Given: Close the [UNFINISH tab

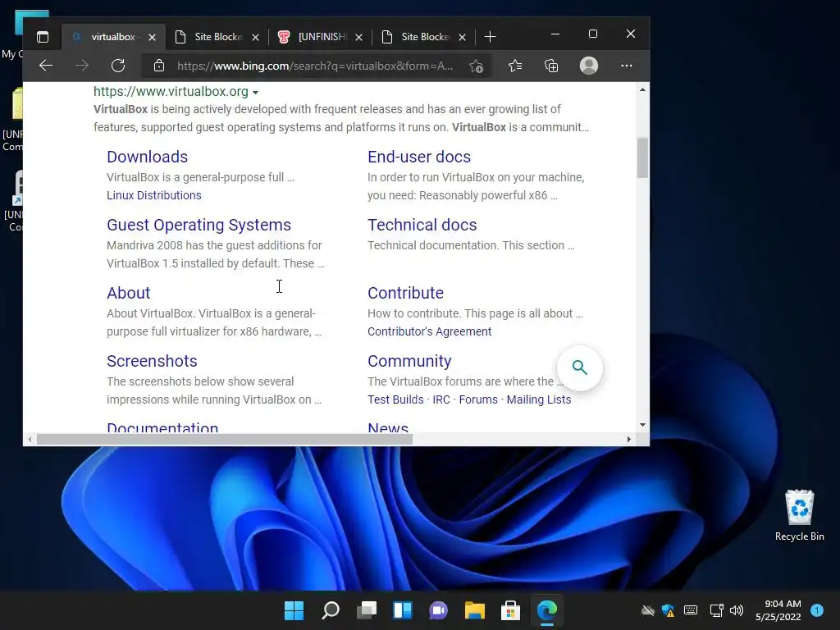Looking at the screenshot, I should point(359,37).
